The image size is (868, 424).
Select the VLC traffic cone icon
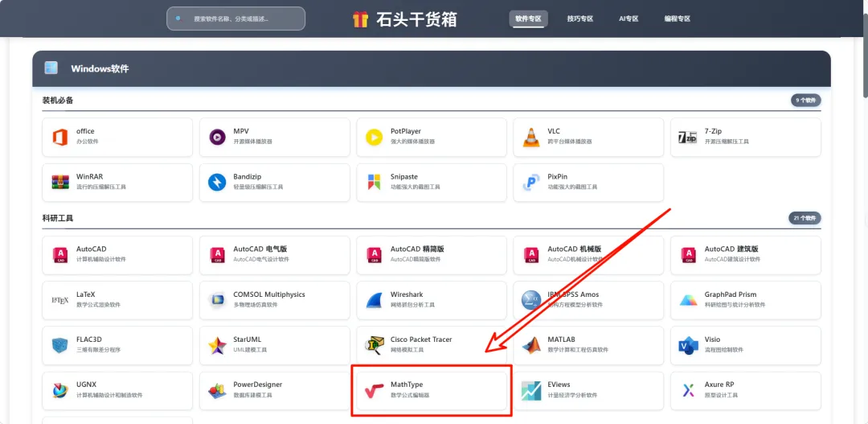pos(531,137)
